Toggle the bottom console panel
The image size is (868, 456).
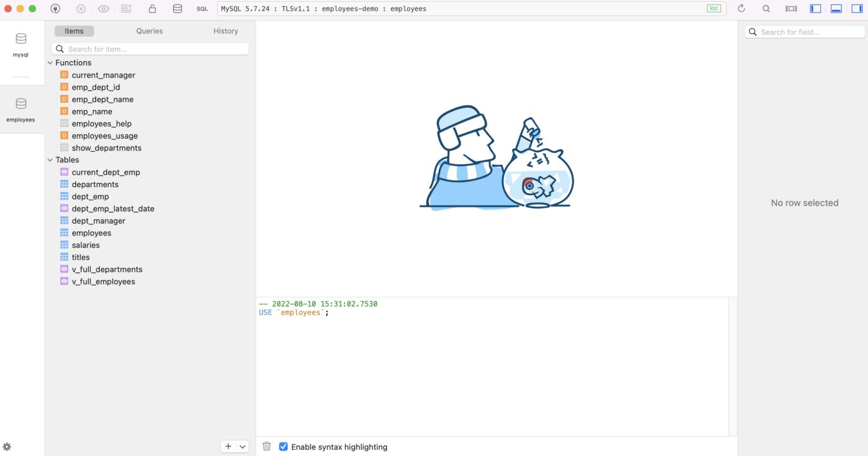point(836,9)
